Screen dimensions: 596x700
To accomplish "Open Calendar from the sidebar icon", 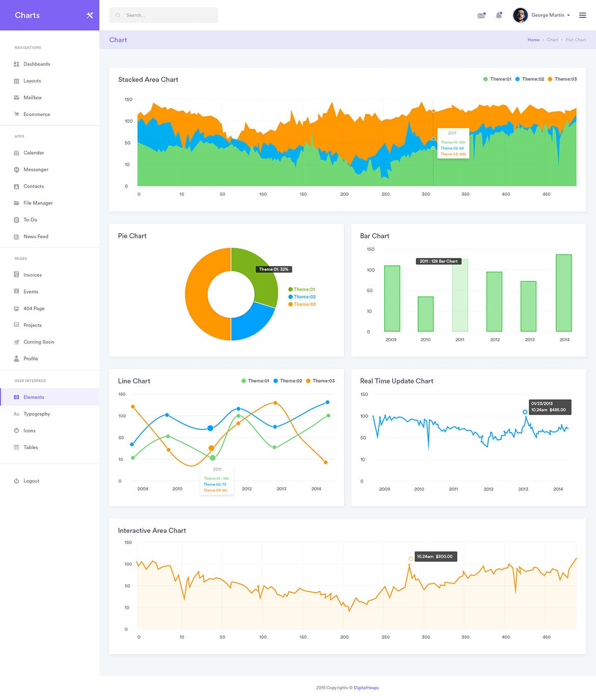I will pyautogui.click(x=16, y=153).
